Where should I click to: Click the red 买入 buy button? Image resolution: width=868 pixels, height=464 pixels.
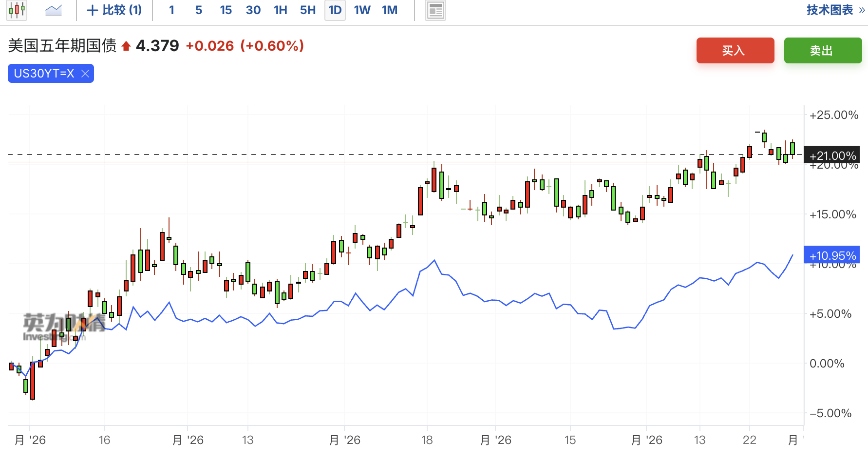coord(736,50)
